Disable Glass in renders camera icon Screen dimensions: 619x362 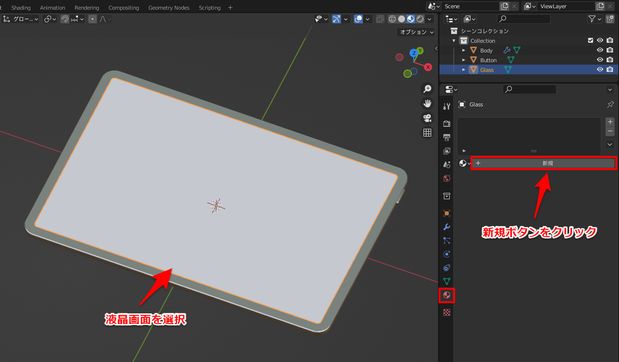coord(610,69)
